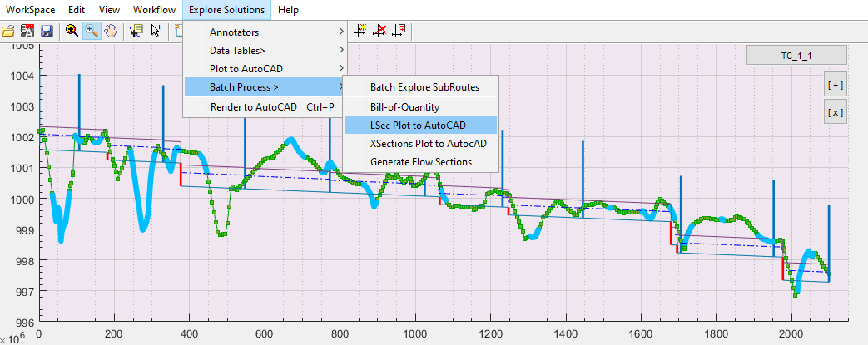The width and height of the screenshot is (868, 345).
Task: Click the data cursor annotation icon
Action: 136,31
